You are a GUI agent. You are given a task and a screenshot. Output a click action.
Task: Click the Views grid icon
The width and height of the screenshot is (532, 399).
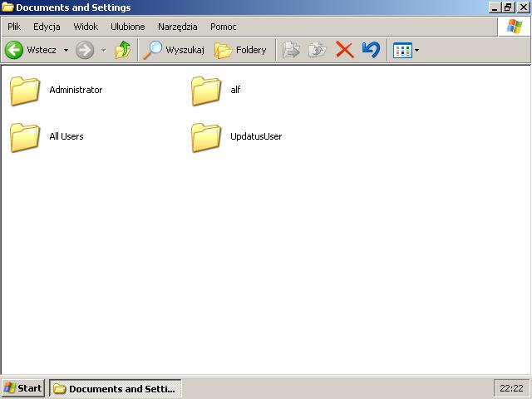point(402,50)
